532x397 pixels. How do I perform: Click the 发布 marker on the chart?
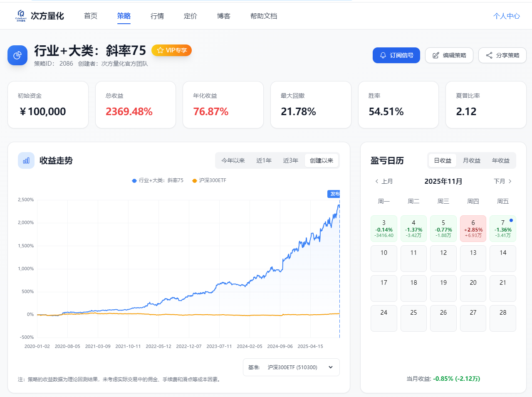click(334, 194)
